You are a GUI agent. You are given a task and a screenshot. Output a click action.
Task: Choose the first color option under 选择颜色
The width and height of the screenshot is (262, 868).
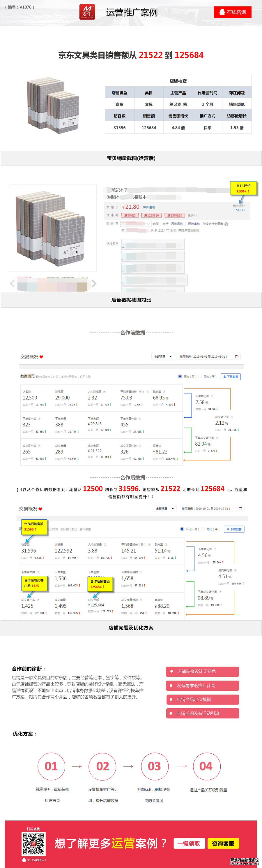point(153,244)
